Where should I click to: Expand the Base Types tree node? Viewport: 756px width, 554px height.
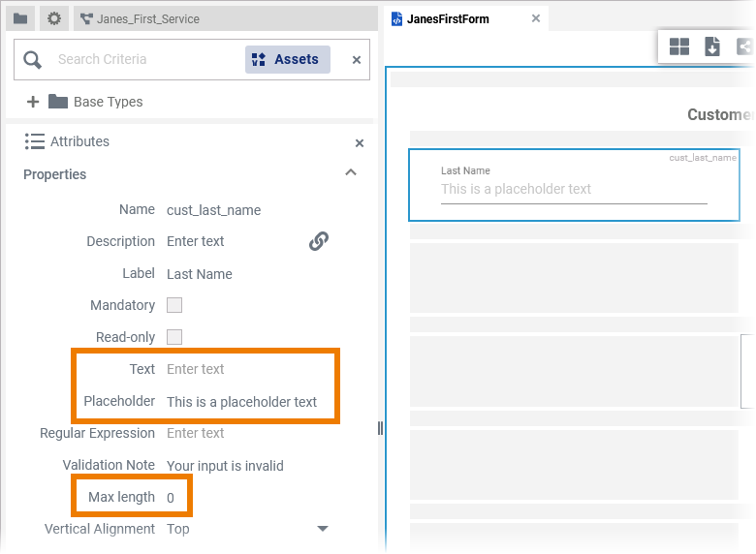(33, 102)
